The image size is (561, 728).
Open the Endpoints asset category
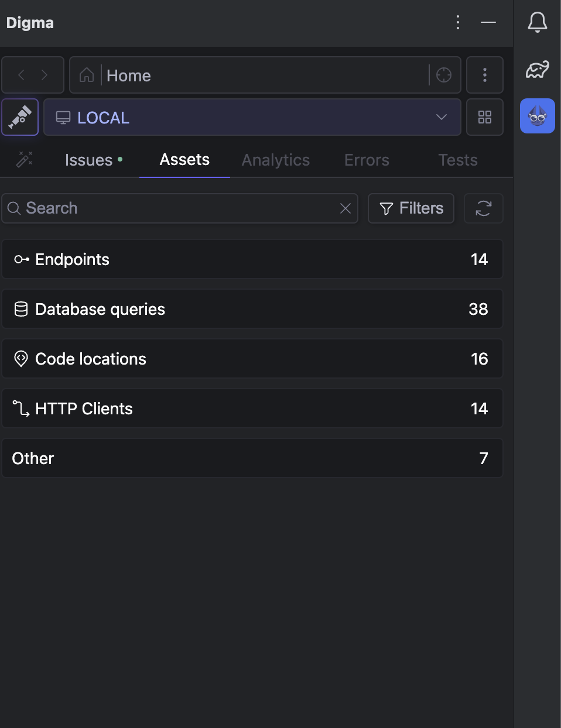(x=252, y=259)
